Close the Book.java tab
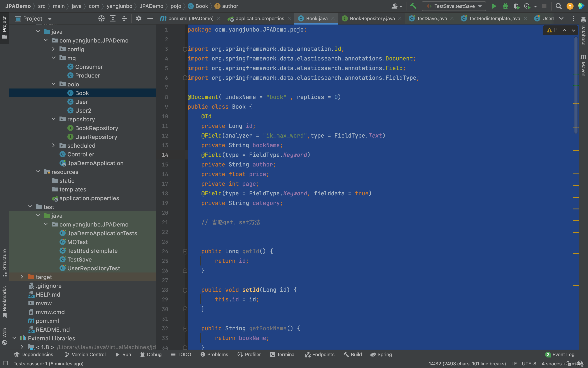588x368 pixels. coord(333,18)
